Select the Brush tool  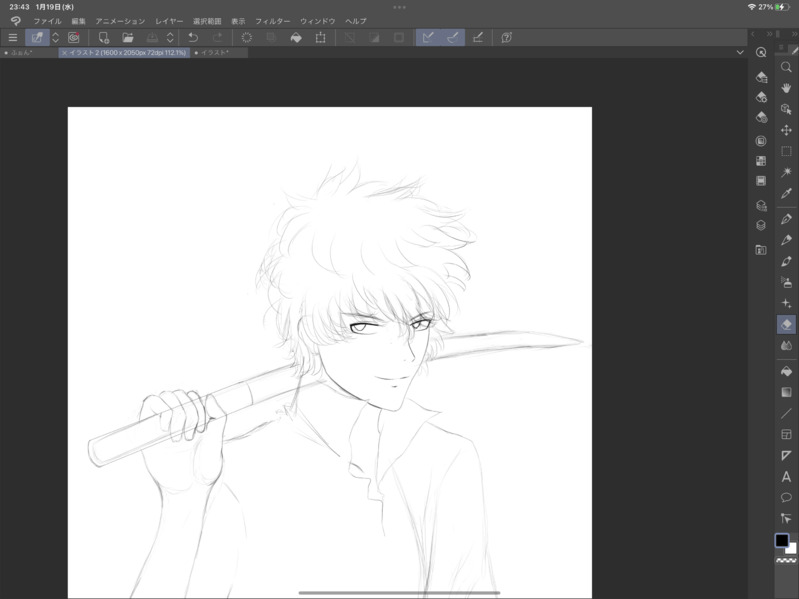786,261
